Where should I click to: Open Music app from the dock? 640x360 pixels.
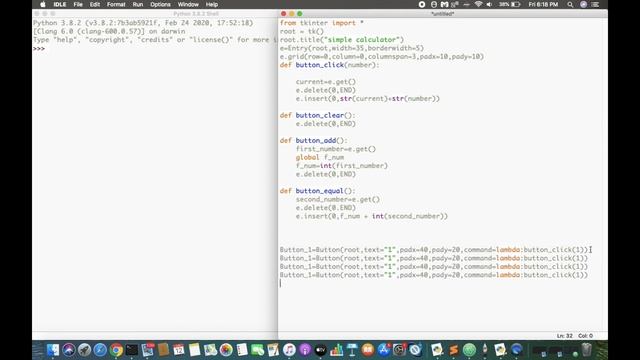pyautogui.click(x=289, y=350)
